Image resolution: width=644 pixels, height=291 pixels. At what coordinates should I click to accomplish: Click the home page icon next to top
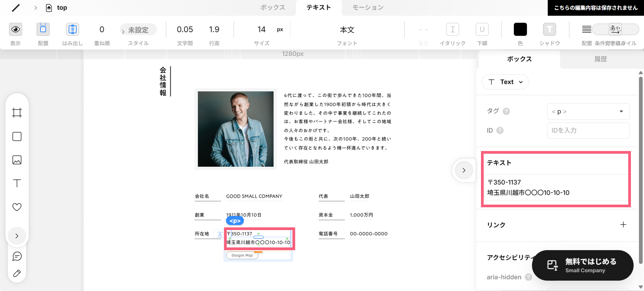[49, 8]
